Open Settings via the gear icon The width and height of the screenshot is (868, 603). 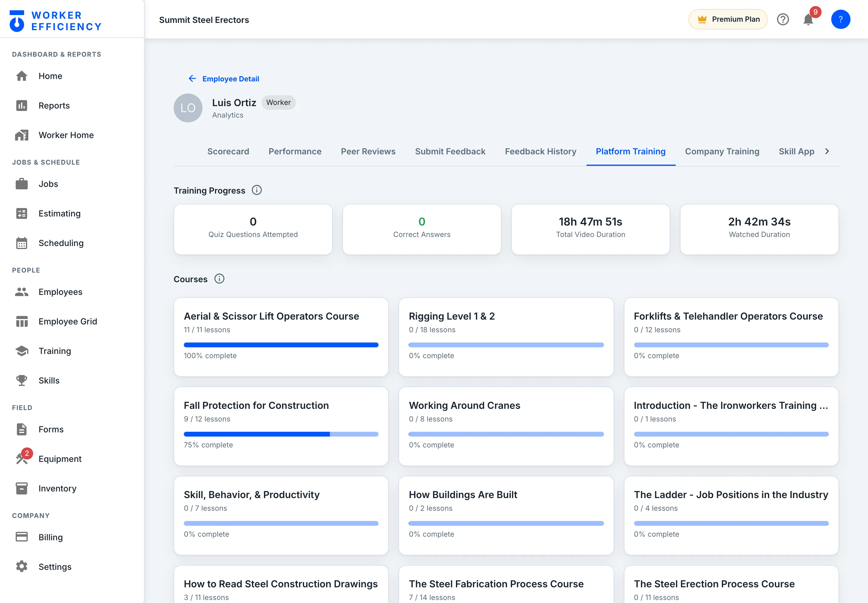pyautogui.click(x=21, y=566)
